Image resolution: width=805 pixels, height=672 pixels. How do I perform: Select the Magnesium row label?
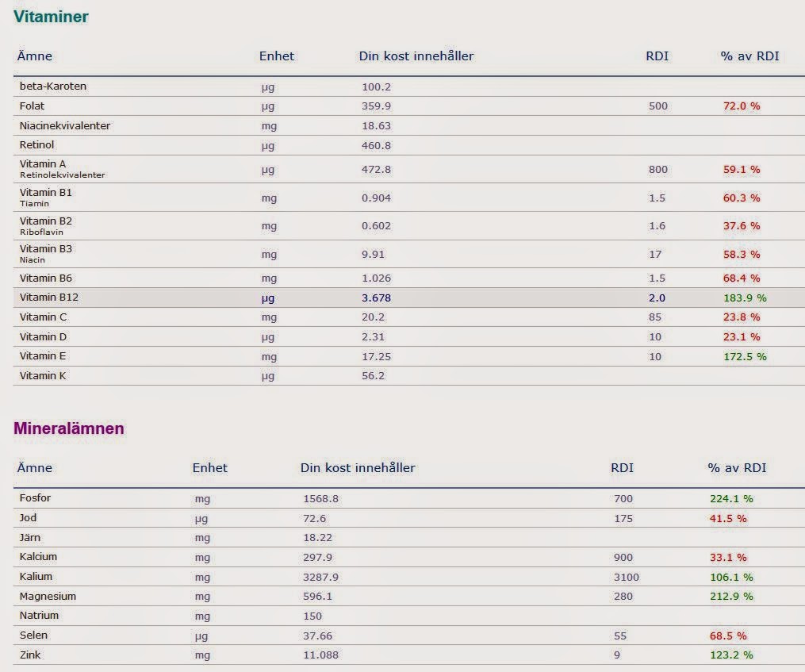tap(48, 596)
